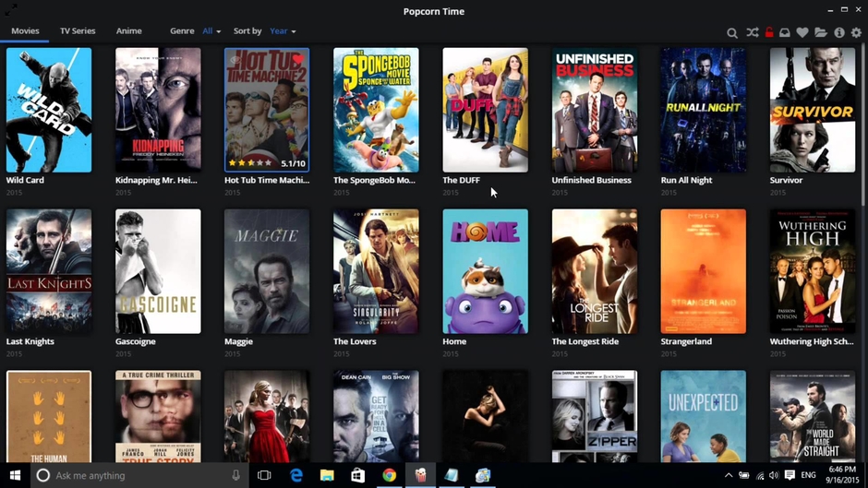The width and height of the screenshot is (868, 488).
Task: Switch to the Anime tab
Action: click(129, 31)
